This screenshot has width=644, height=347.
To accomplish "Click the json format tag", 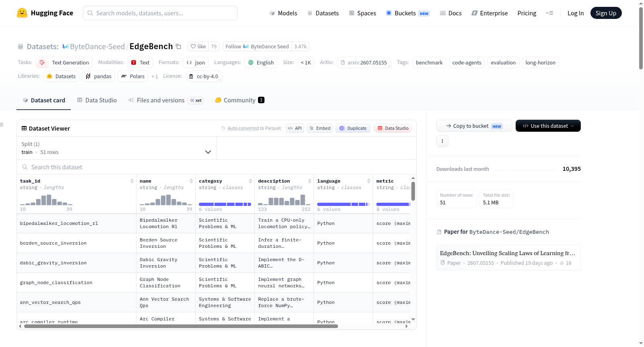I will pos(196,62).
